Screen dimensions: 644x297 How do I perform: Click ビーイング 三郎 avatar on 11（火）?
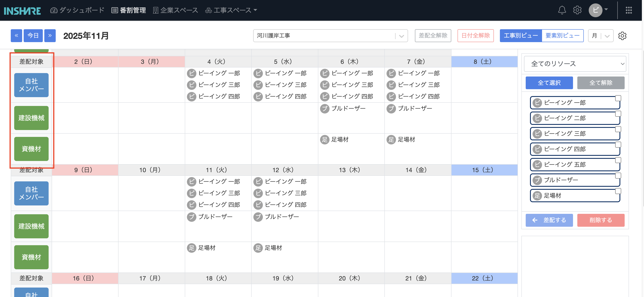191,193
